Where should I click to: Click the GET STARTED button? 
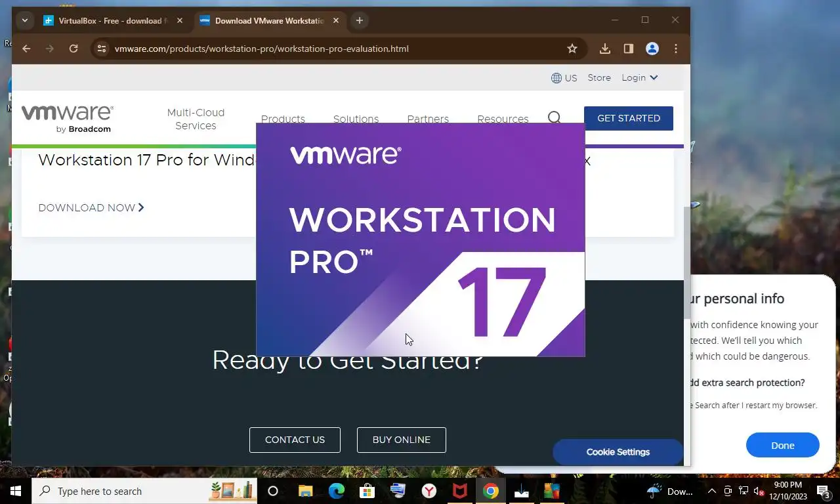[x=629, y=118]
